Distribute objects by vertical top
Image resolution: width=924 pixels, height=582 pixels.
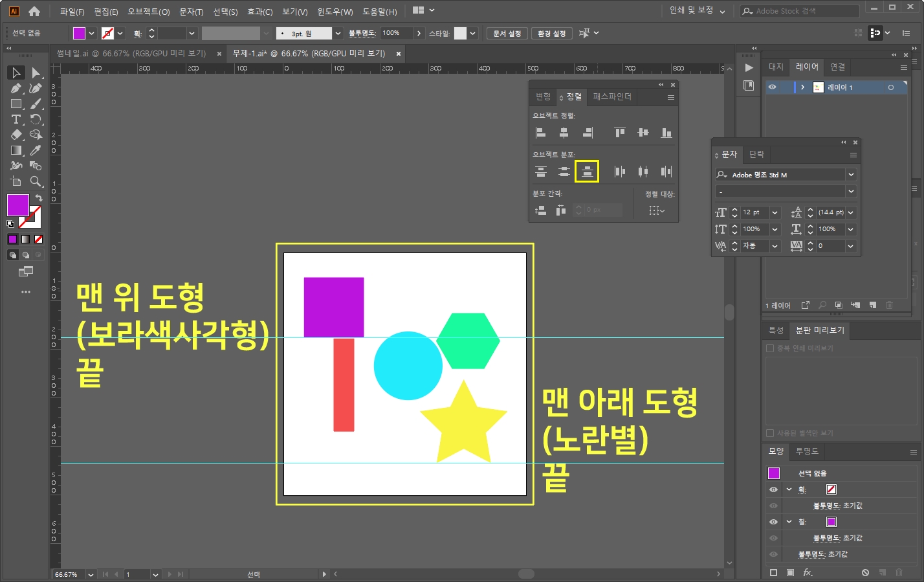[x=541, y=172]
